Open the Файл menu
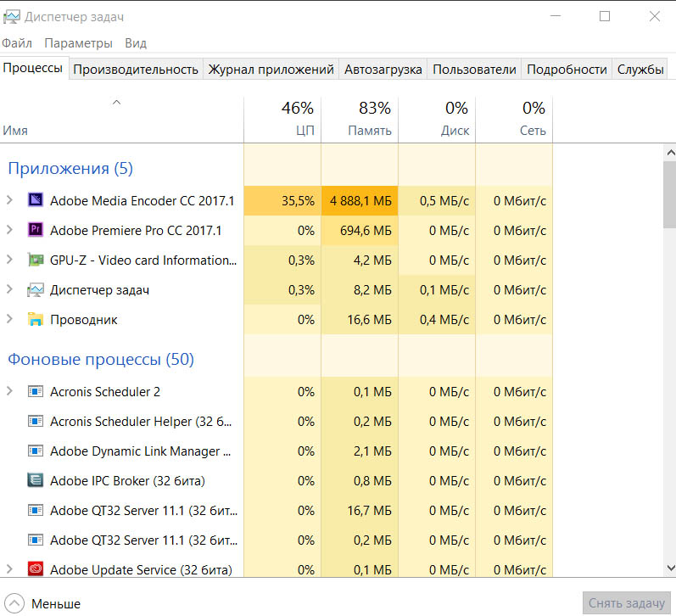 17,43
